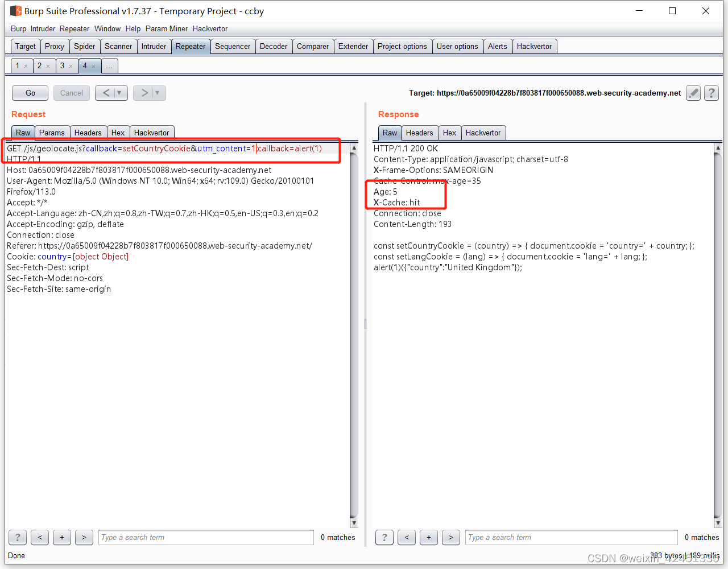The image size is (728, 569).
Task: Find previous match in request search
Action: (x=40, y=537)
